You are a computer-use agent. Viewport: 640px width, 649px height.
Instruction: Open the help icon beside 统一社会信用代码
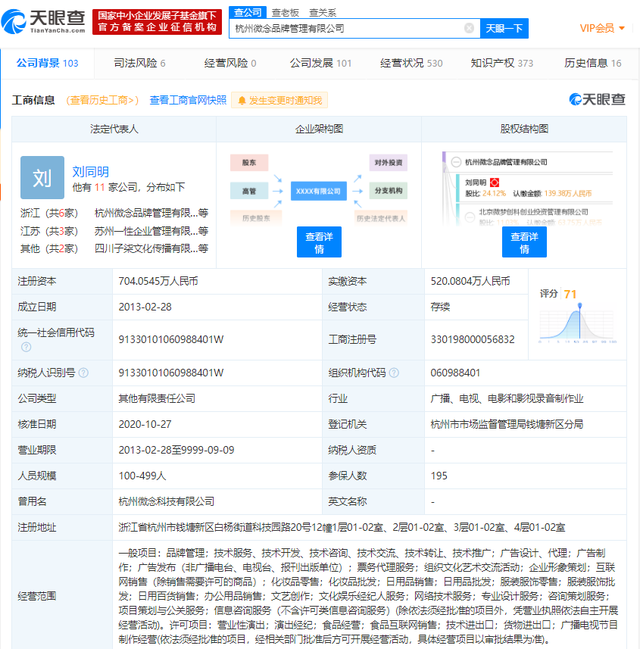(26, 347)
